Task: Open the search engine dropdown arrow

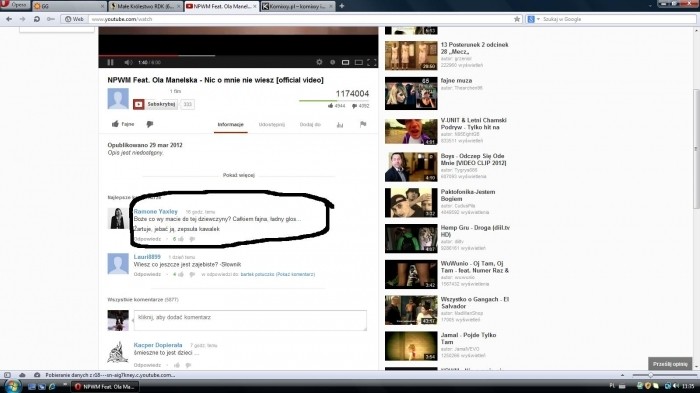Action: pyautogui.click(x=538, y=19)
